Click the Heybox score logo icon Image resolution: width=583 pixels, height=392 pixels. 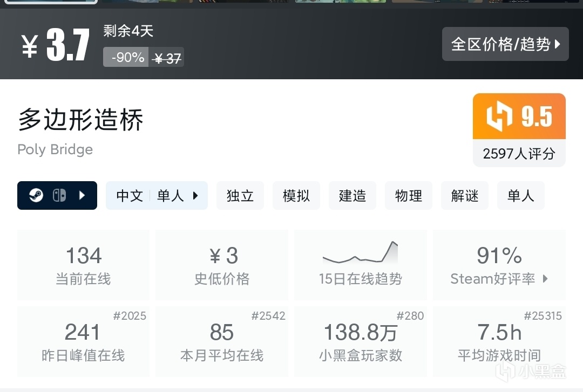[x=499, y=116]
